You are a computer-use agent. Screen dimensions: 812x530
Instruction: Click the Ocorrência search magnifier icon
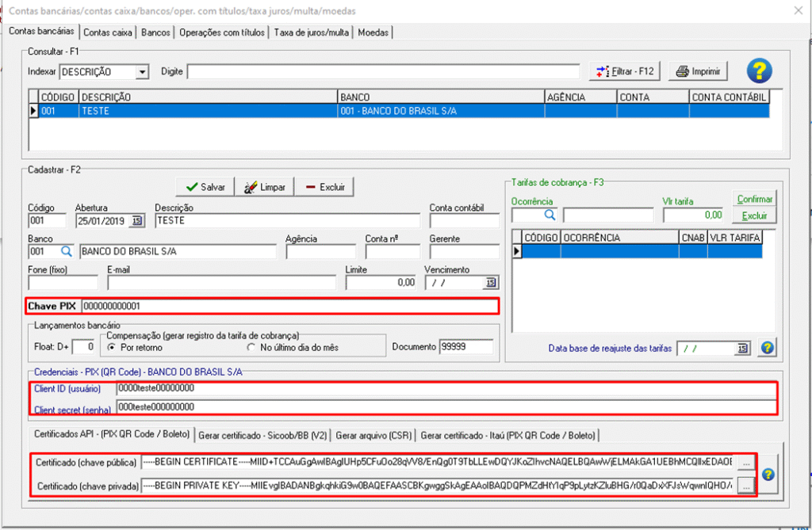coord(549,215)
